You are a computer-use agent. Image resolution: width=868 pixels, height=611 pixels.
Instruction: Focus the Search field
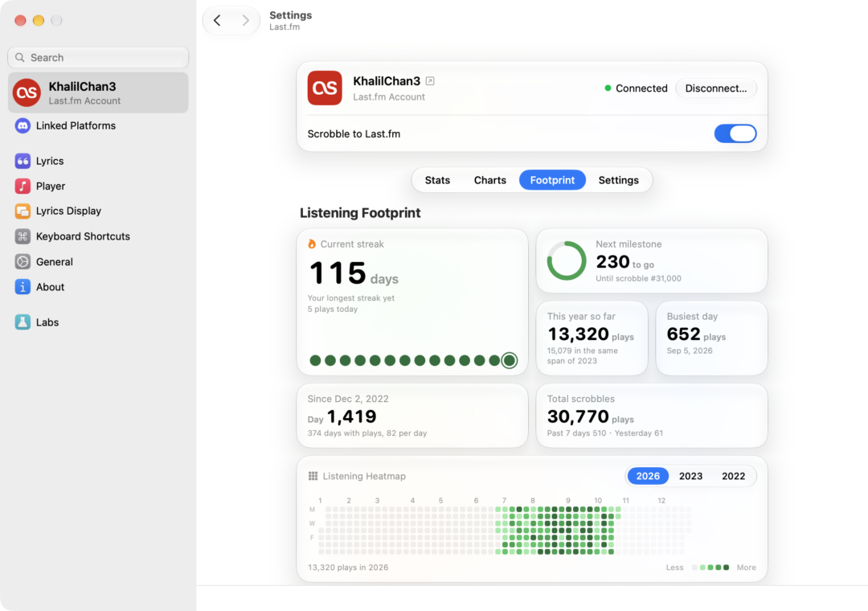pos(98,58)
